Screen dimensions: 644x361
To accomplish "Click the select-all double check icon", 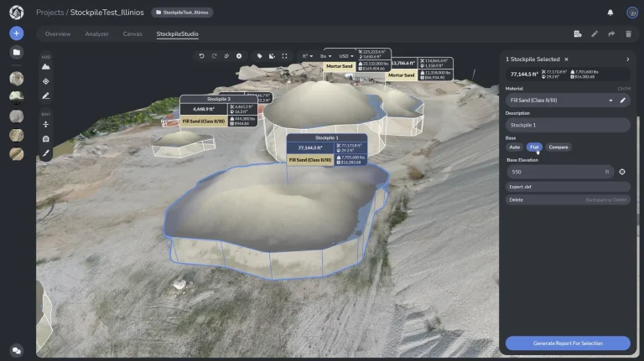I will [x=226, y=56].
